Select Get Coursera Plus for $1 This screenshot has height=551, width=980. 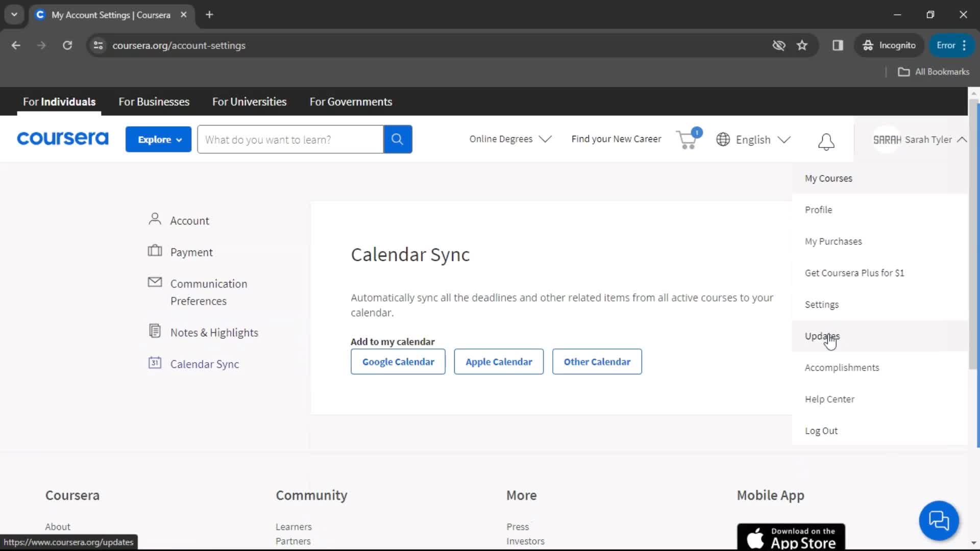point(879,273)
